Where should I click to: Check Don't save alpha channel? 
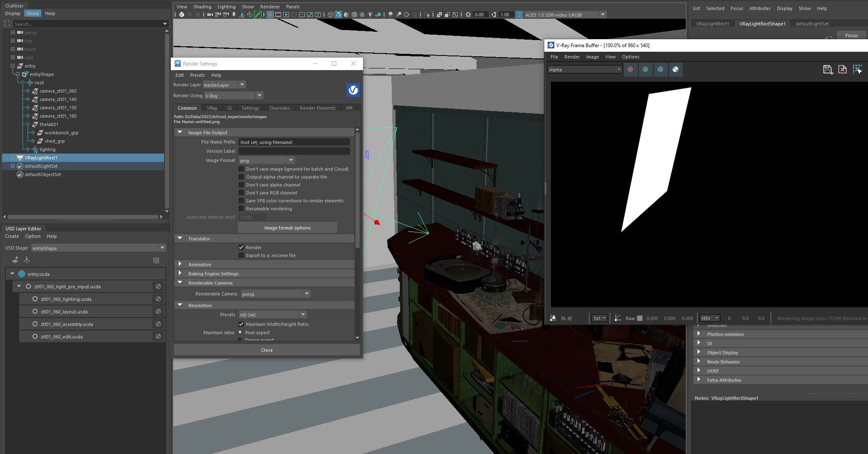tap(241, 185)
